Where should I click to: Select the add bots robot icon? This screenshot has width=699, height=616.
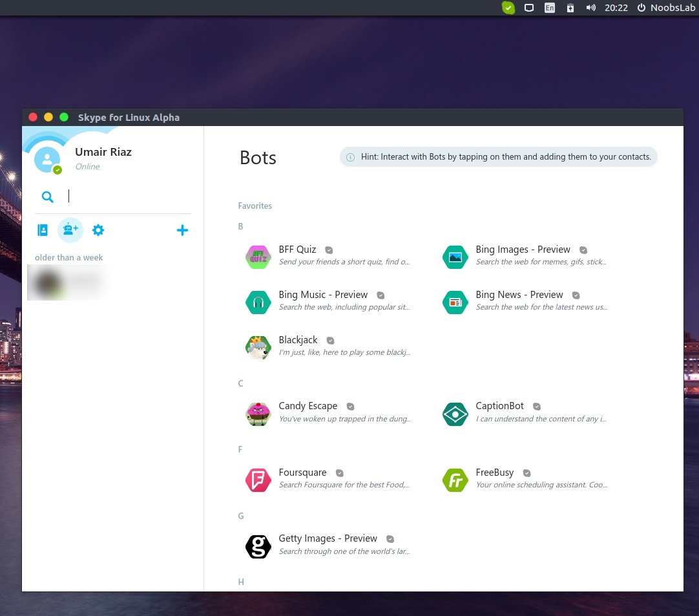70,230
